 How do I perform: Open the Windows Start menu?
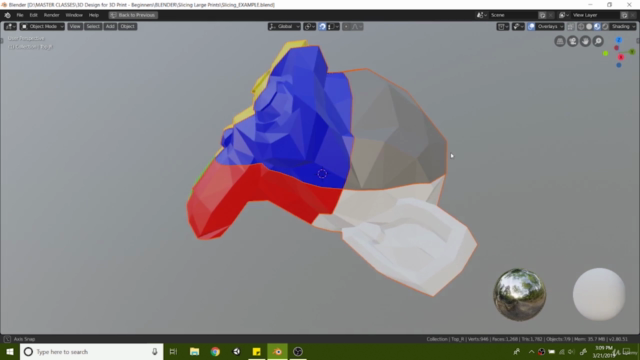tap(10, 352)
